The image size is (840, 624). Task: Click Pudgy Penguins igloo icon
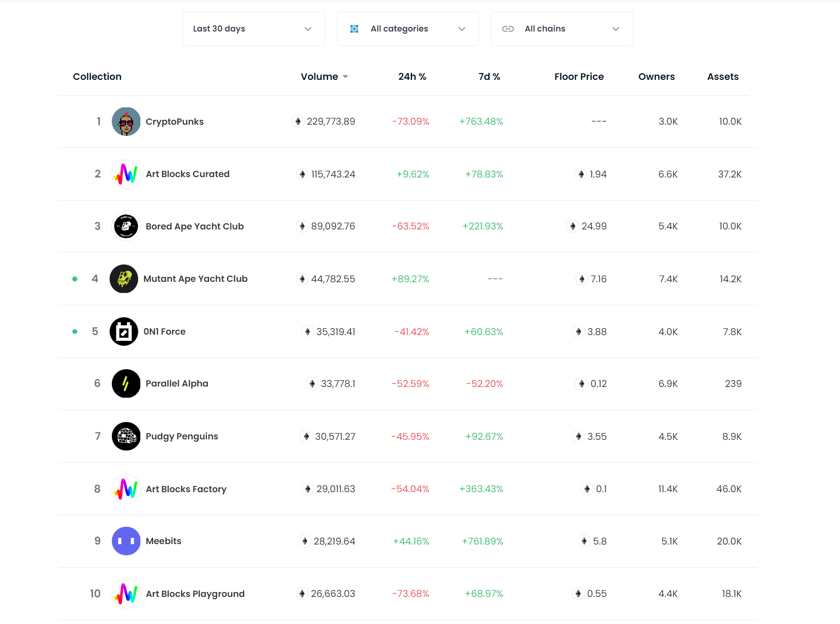[x=126, y=436]
